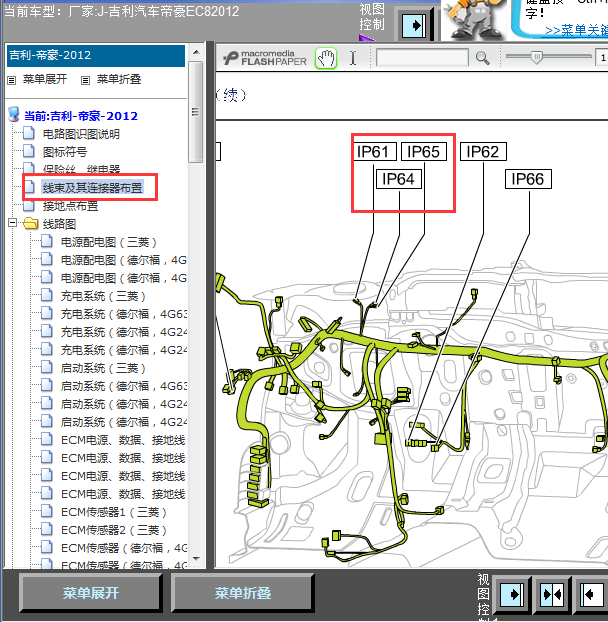
Task: Click the tree panel scrollbar thumb
Action: point(196,112)
